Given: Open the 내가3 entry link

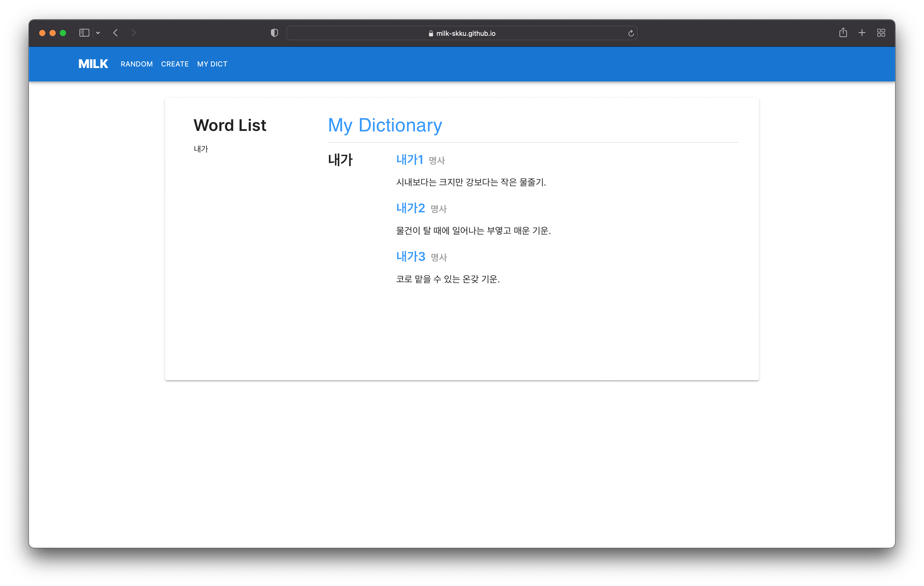Looking at the screenshot, I should pos(410,257).
